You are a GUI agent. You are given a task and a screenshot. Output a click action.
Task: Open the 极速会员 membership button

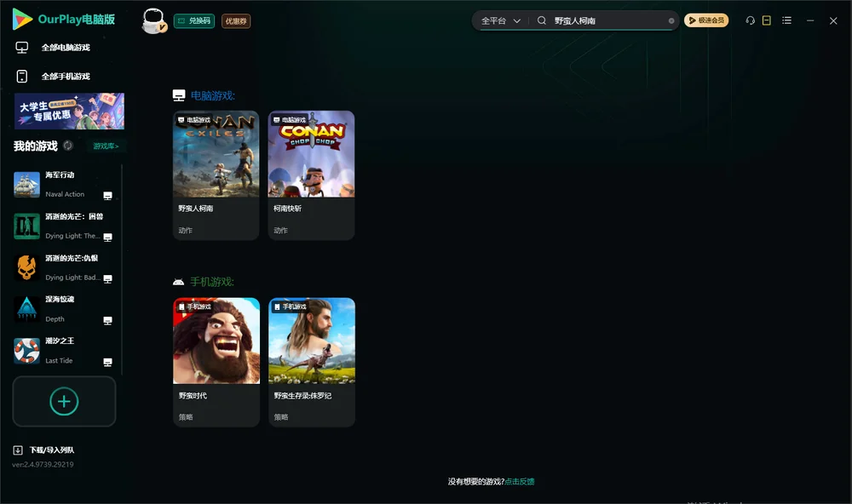tap(705, 20)
